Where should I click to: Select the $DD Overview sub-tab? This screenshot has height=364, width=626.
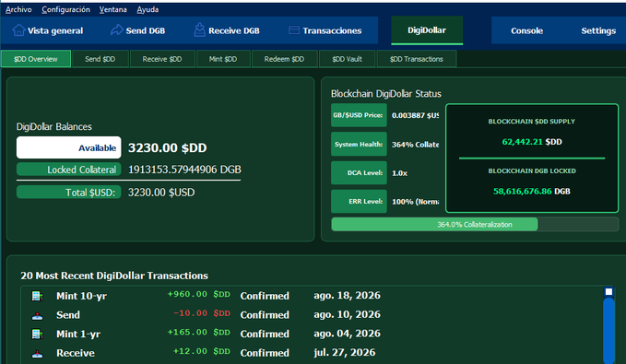point(36,59)
